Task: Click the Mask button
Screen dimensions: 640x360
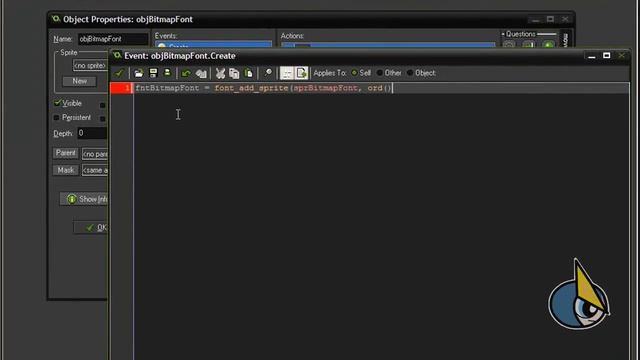Action: (x=65, y=170)
